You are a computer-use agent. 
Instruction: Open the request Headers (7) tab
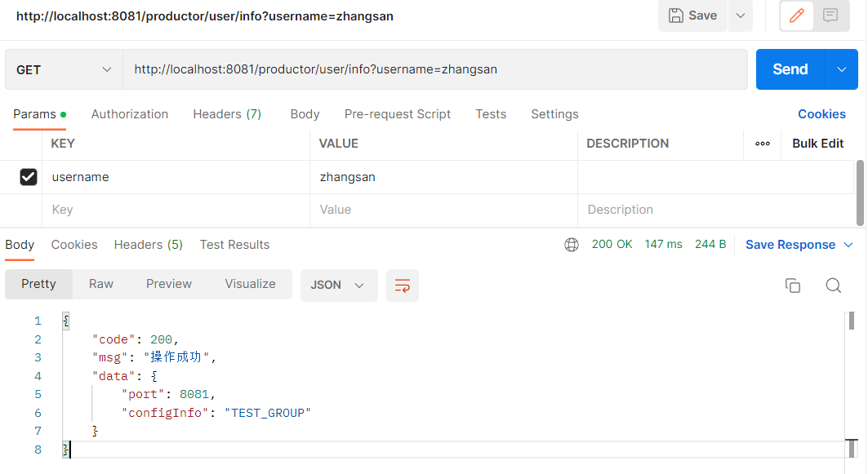(227, 114)
